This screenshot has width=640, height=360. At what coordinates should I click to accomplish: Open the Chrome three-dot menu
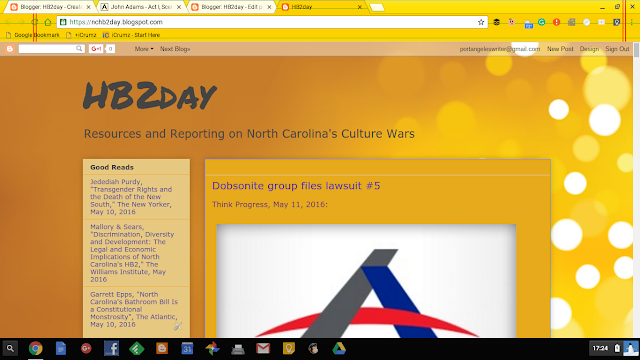631,22
